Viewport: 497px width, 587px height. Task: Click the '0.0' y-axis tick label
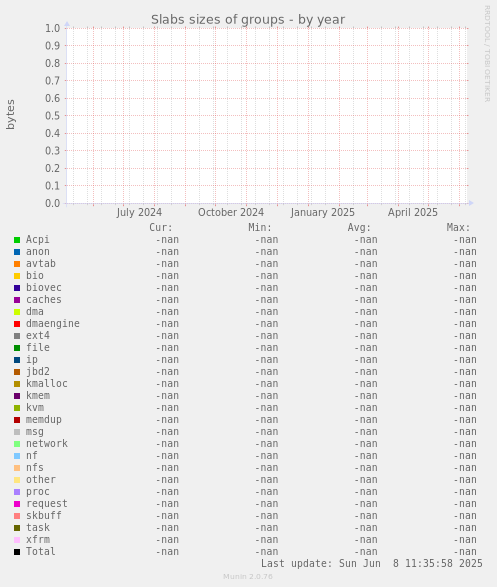click(53, 203)
